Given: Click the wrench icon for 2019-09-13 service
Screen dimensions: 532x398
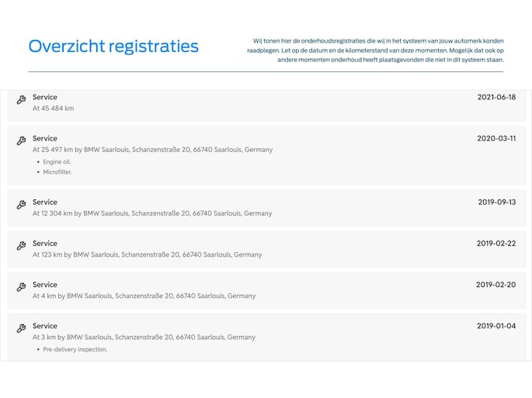Looking at the screenshot, I should [x=21, y=205].
